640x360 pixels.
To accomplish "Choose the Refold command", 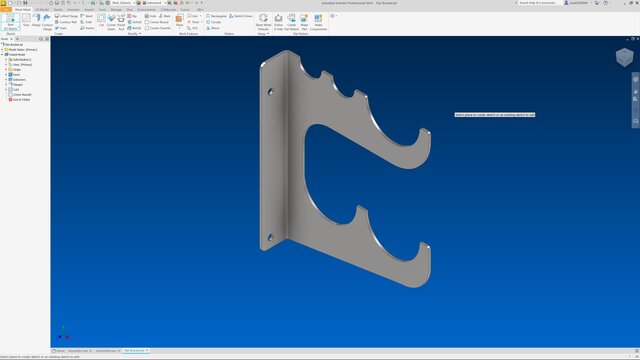I will click(x=134, y=28).
